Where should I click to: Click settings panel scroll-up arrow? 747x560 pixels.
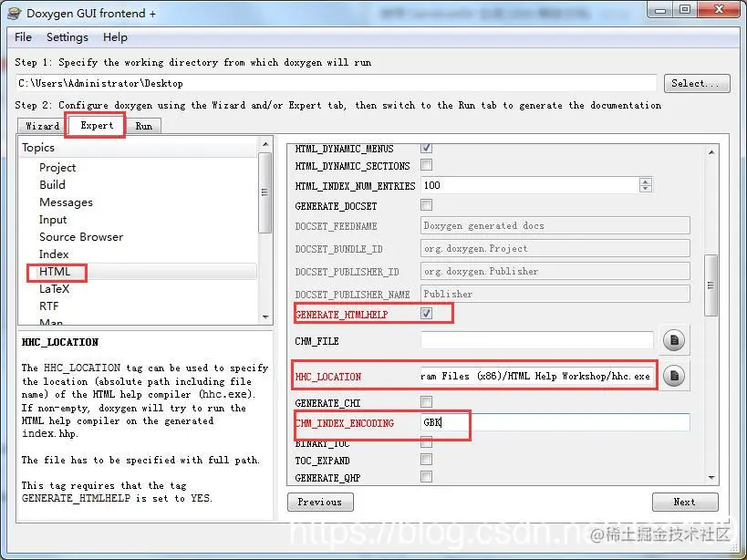click(x=711, y=152)
